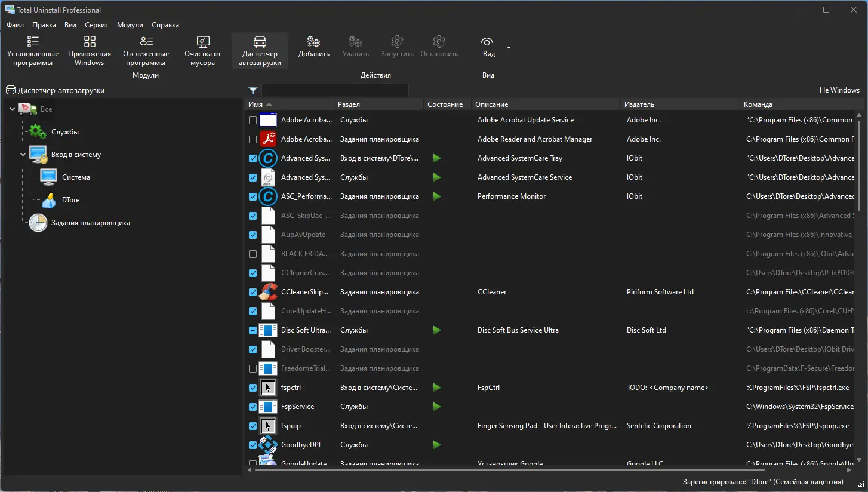The height and width of the screenshot is (492, 868).
Task: Click the Остановить toolbar button
Action: click(439, 47)
